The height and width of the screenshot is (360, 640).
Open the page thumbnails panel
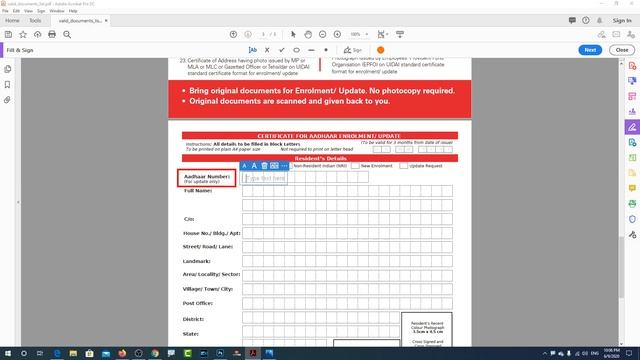7,69
